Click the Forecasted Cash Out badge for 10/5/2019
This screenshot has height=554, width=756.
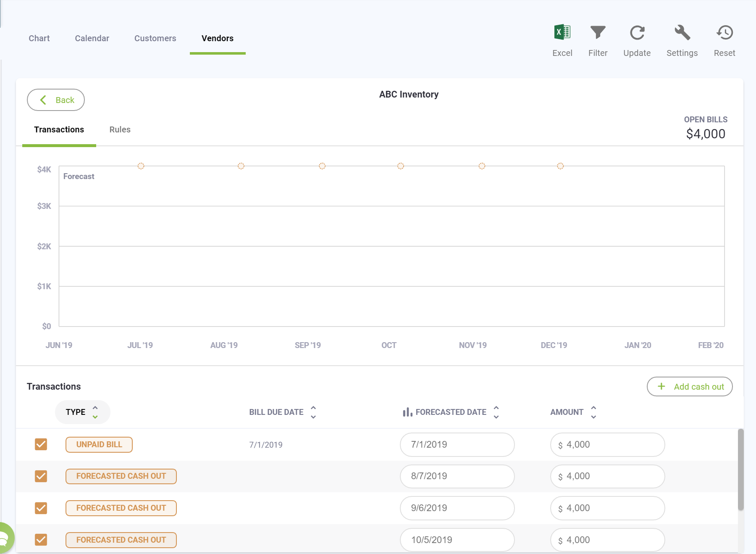tap(121, 540)
